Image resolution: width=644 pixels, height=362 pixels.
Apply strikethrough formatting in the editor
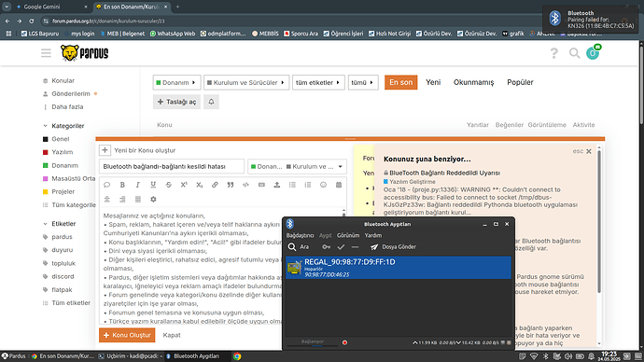168,185
